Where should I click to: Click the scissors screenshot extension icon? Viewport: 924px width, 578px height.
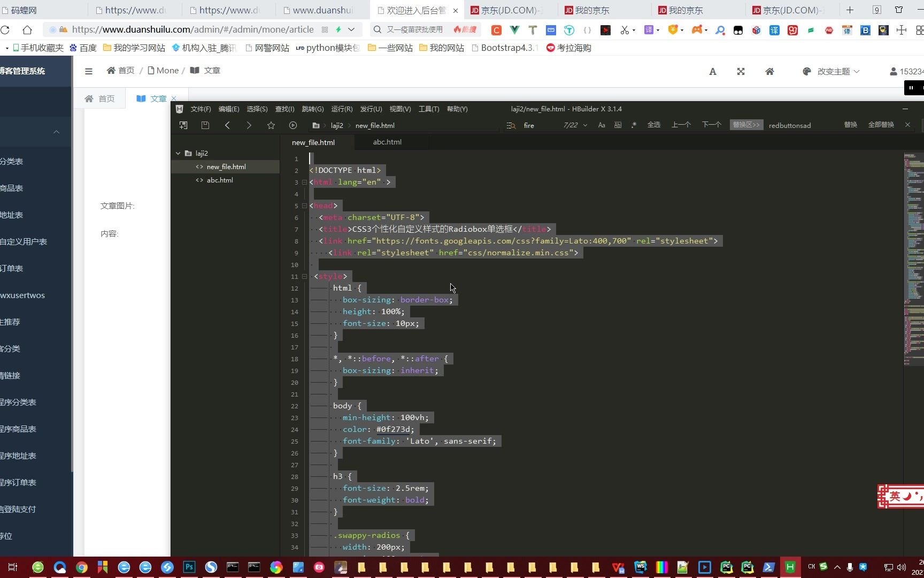coord(624,30)
